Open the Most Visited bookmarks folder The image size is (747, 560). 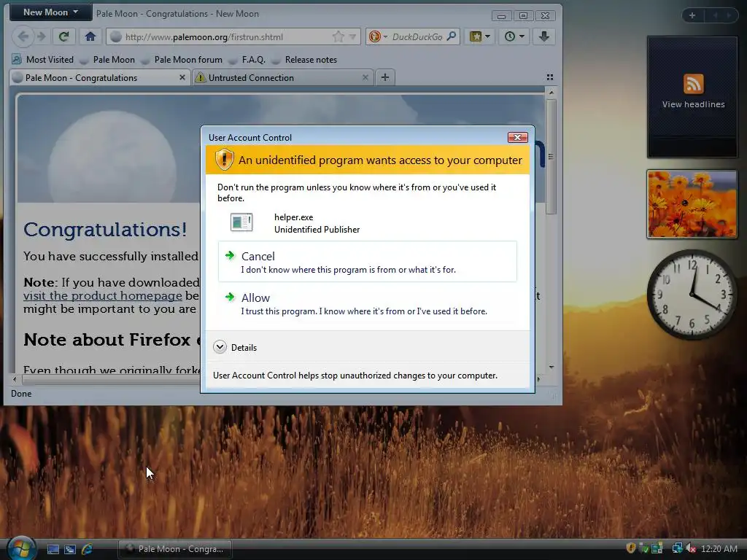43,60
